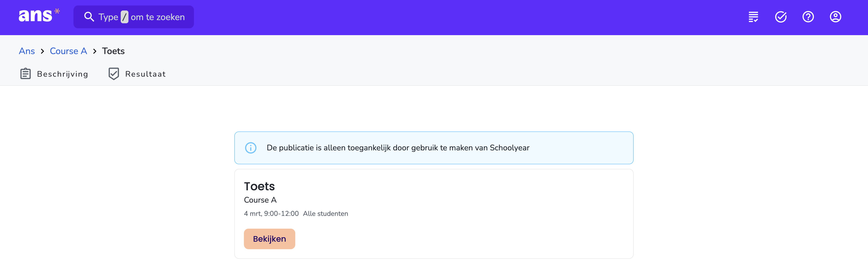Click the '4 mrt, 9:00-12:00' date text
868x272 pixels.
pos(271,214)
